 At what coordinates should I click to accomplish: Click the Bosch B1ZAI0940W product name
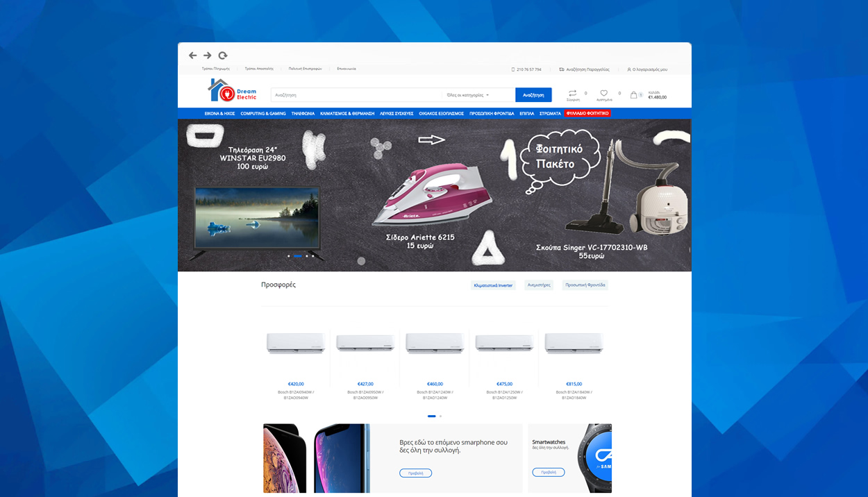tap(296, 395)
